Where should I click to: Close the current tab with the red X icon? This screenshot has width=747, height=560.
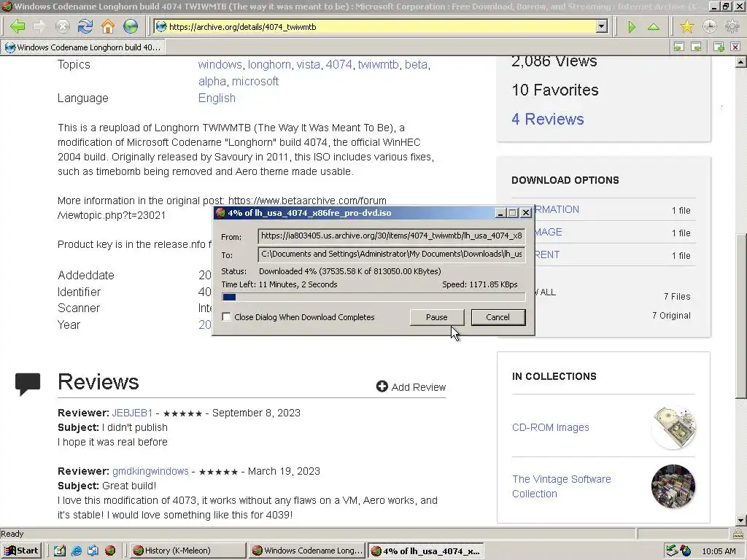click(x=735, y=47)
